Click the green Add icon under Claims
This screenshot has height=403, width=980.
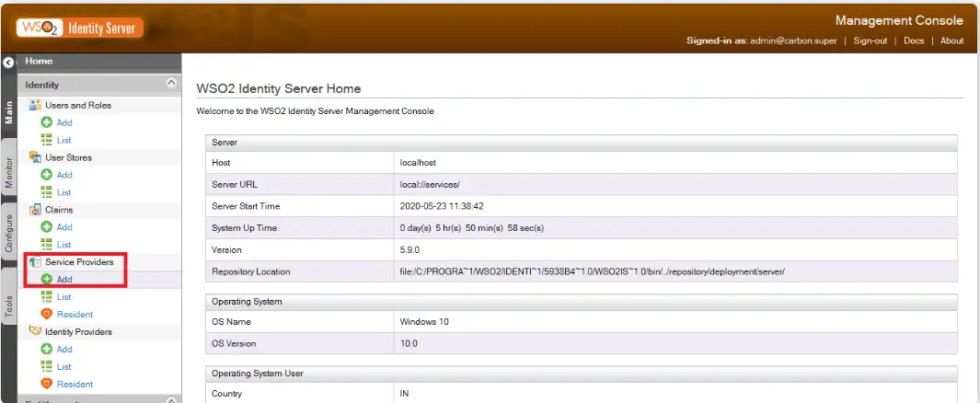(x=46, y=227)
